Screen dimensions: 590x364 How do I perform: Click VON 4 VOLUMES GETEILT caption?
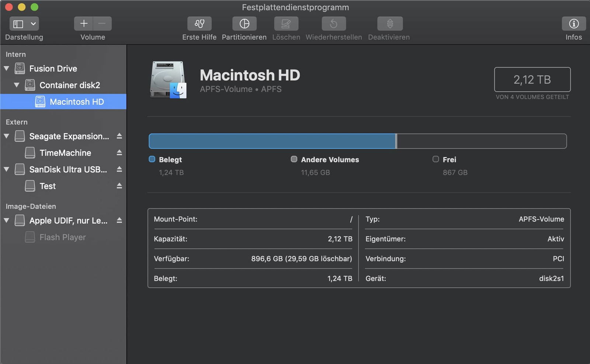point(532,97)
